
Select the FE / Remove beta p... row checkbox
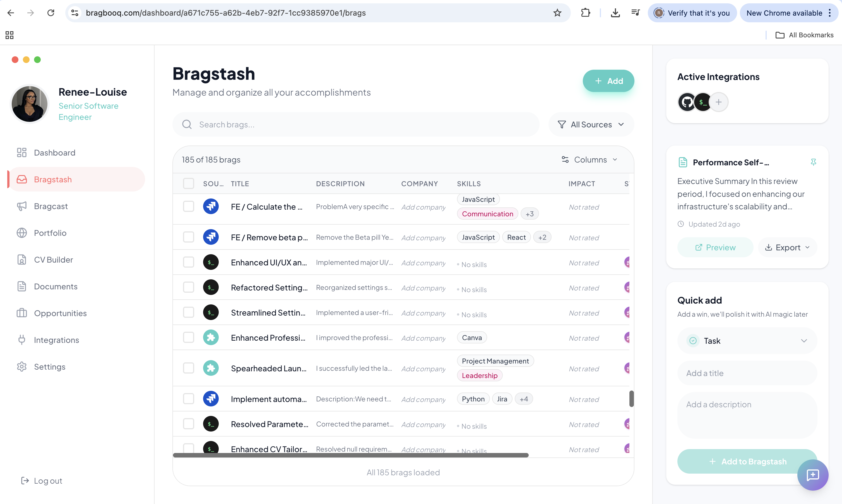click(188, 237)
